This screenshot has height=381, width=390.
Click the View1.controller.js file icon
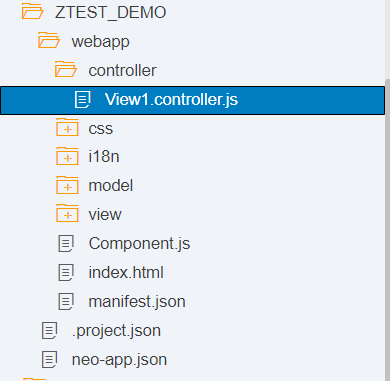point(83,100)
